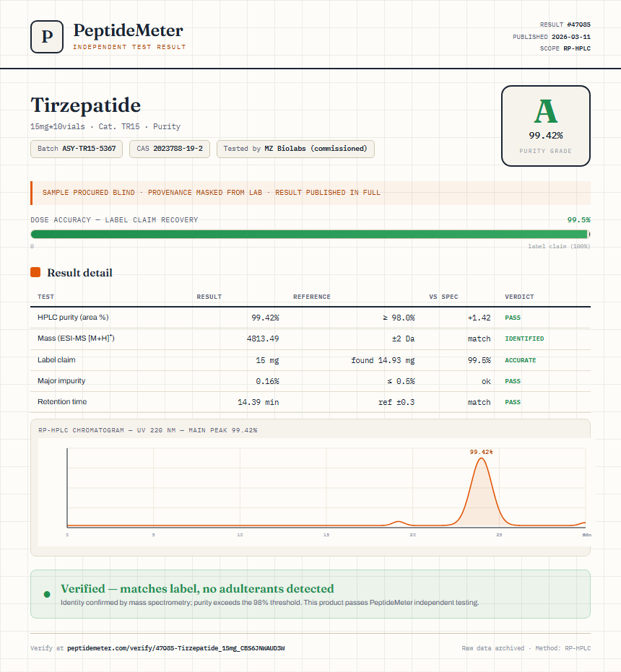621x672 pixels.
Task: Select the Major impurity row label
Action: pos(61,380)
